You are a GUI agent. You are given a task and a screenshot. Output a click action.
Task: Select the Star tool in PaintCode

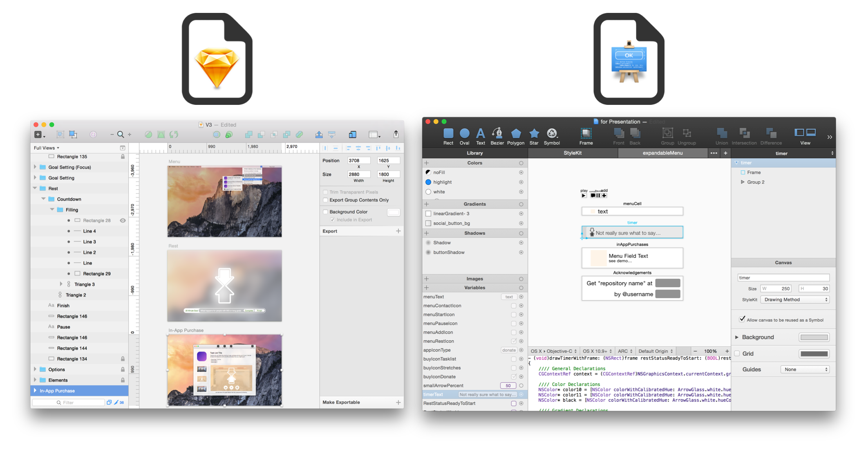[x=534, y=137]
